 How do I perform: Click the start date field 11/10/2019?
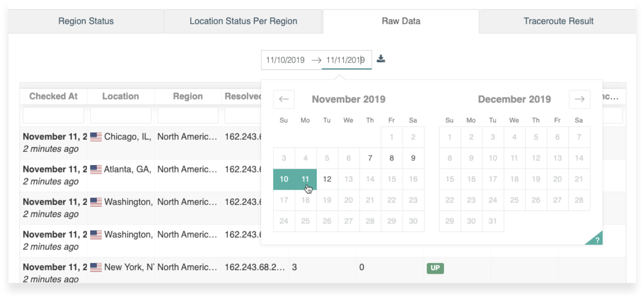coord(285,60)
